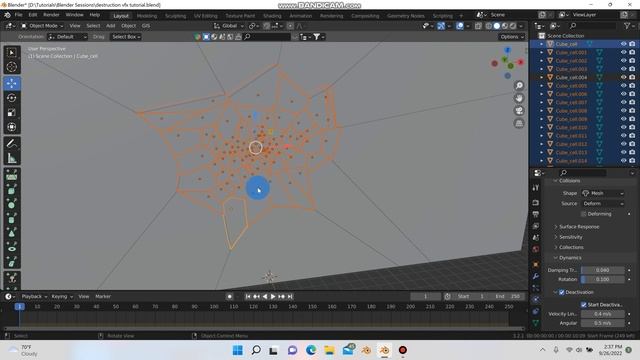Disable render camera icon for Cube_cell.007

click(x=632, y=102)
